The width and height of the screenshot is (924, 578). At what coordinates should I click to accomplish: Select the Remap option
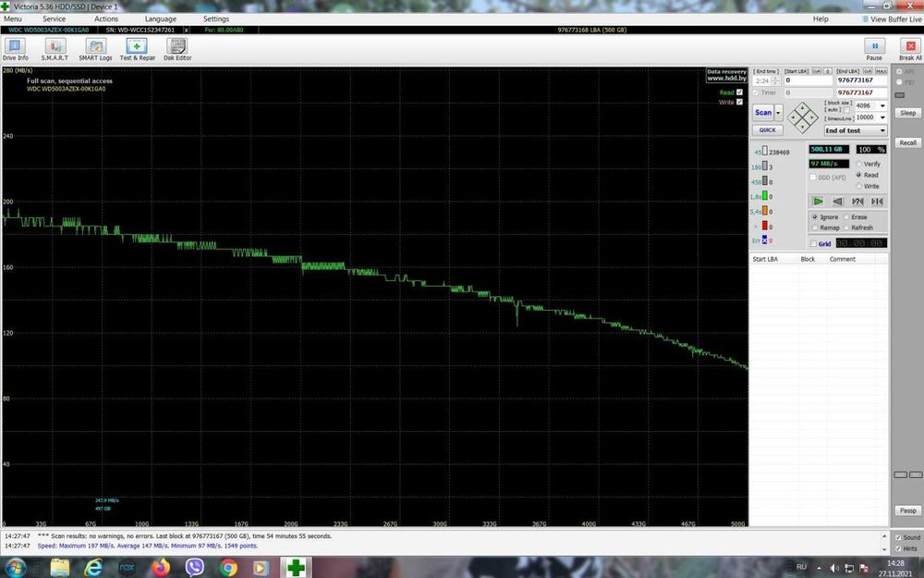point(815,228)
